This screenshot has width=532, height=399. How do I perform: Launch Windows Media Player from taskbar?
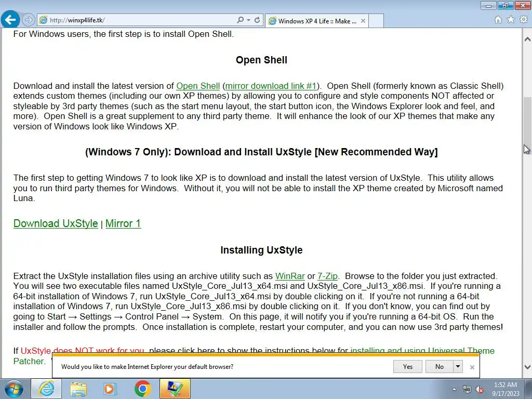(110, 389)
